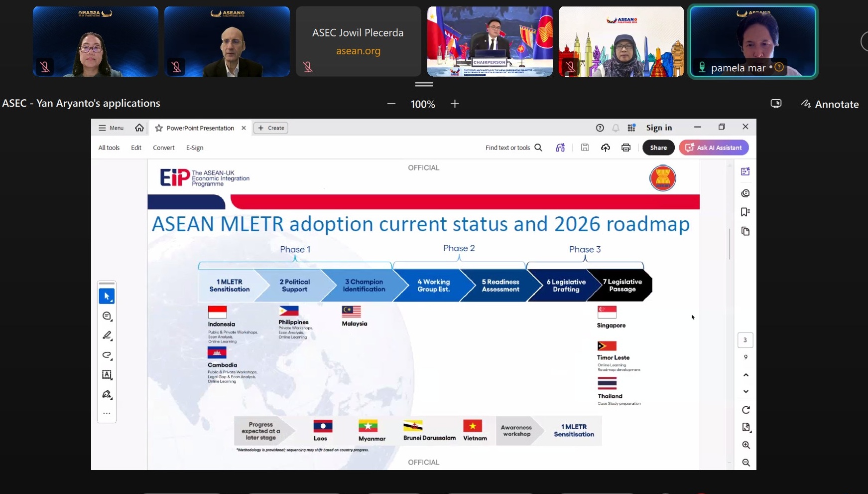Zoom out with the Acrobat magnifier minus
868x494 pixels.
[x=746, y=463]
